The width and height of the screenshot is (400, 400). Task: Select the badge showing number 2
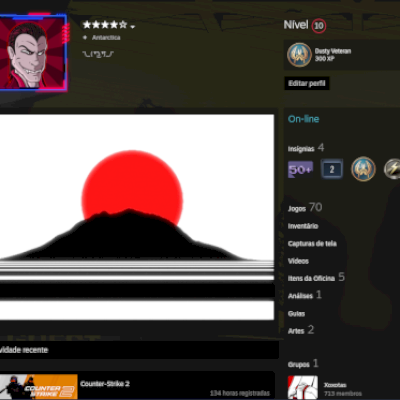(331, 169)
